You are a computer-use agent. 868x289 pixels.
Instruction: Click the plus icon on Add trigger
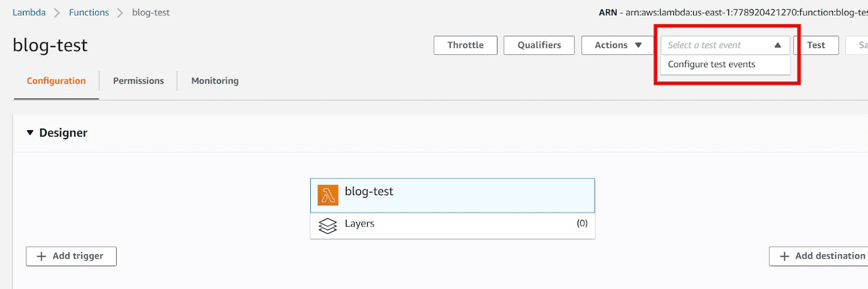41,256
